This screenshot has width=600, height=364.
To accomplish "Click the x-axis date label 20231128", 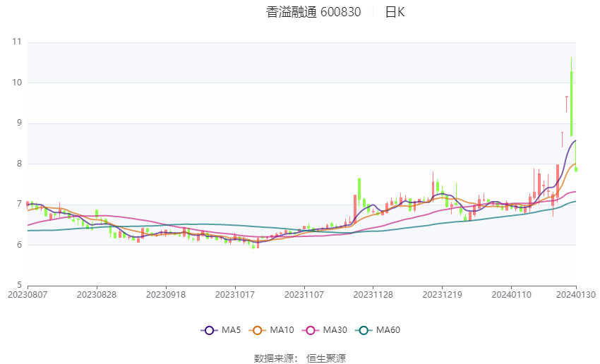I will tap(373, 295).
